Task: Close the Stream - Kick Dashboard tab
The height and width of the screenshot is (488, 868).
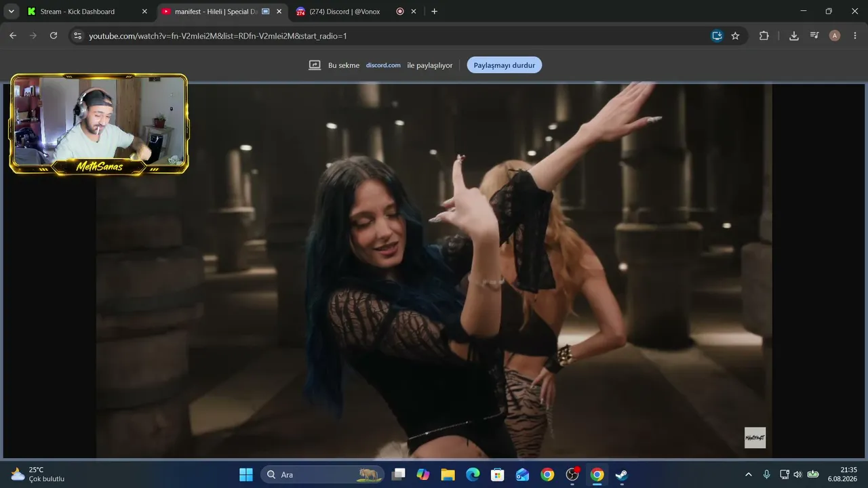Action: tap(144, 12)
